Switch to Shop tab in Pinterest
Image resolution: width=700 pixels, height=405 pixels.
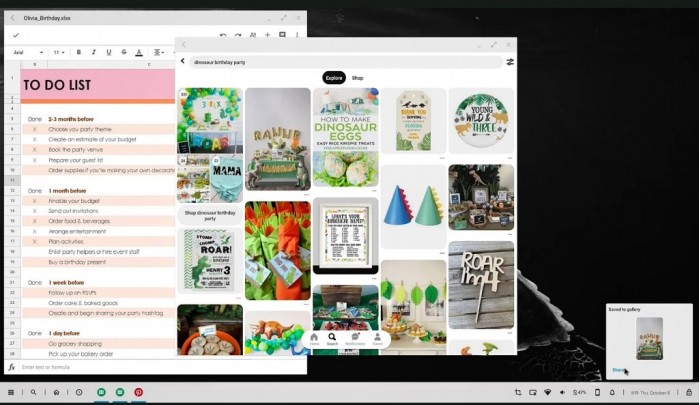point(358,78)
